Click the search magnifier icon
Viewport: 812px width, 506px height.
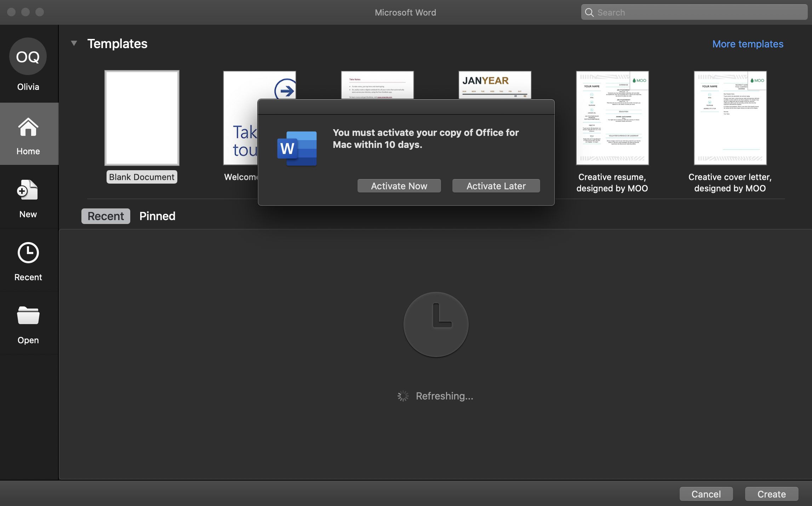(589, 12)
